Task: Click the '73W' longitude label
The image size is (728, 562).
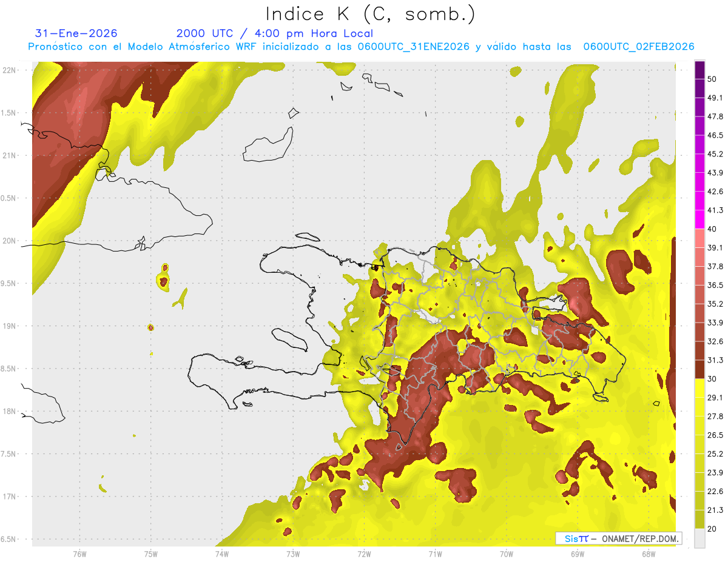Action: (x=293, y=554)
